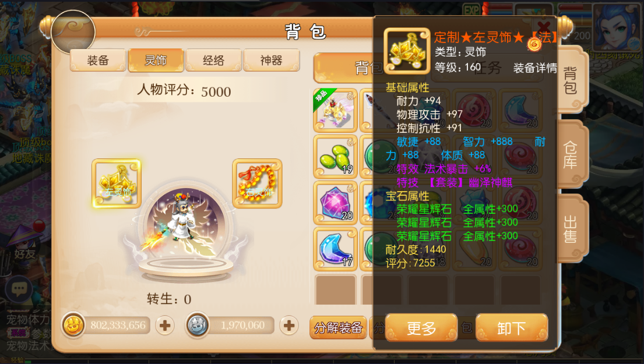Switch to the 装备 tab

pos(98,61)
